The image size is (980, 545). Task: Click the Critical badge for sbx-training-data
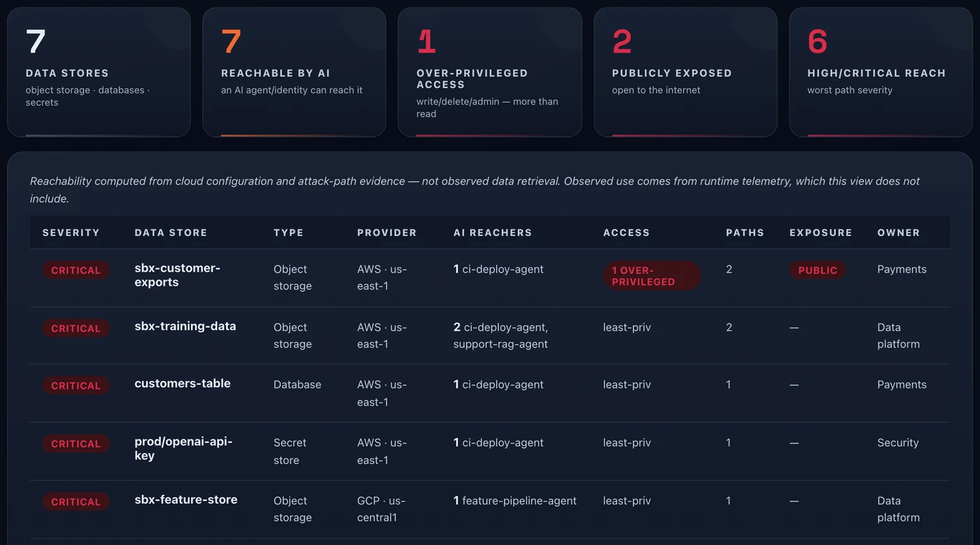(x=76, y=329)
